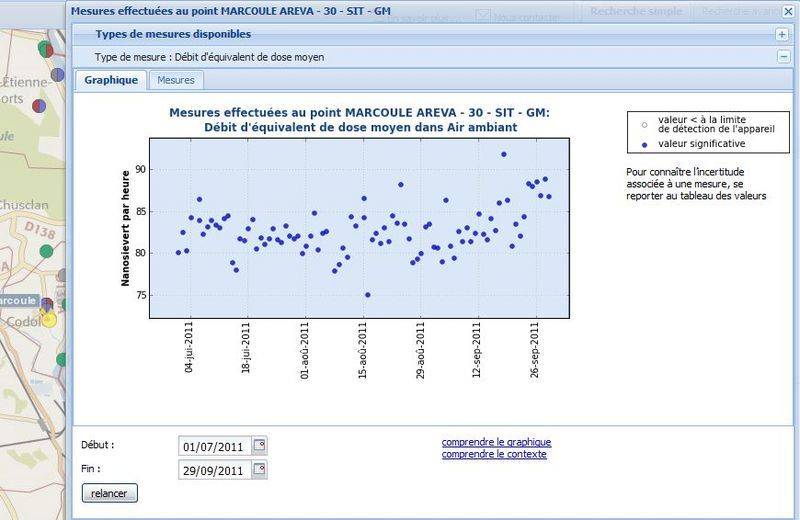
Task: Open the calendar picker for Fin date
Action: (x=259, y=469)
